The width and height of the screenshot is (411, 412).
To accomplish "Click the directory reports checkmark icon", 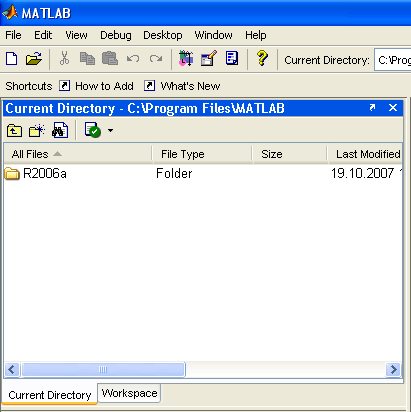I will point(92,130).
